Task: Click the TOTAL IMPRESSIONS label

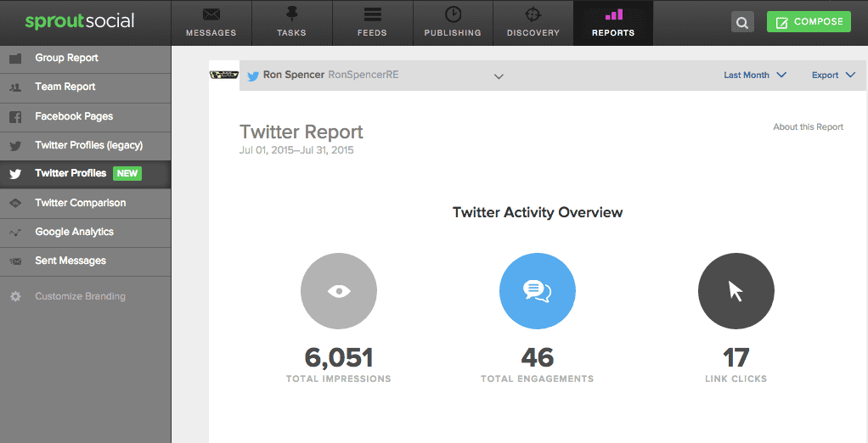Action: tap(339, 379)
